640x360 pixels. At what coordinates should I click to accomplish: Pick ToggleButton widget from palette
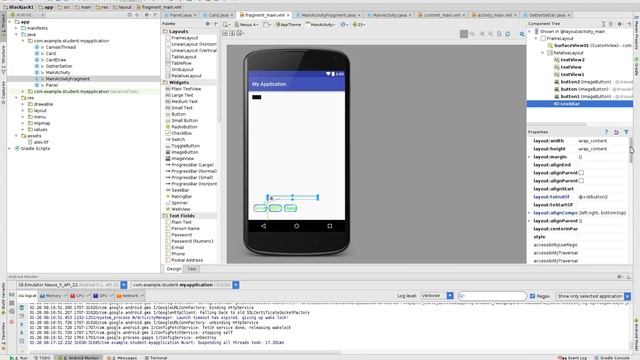click(185, 146)
